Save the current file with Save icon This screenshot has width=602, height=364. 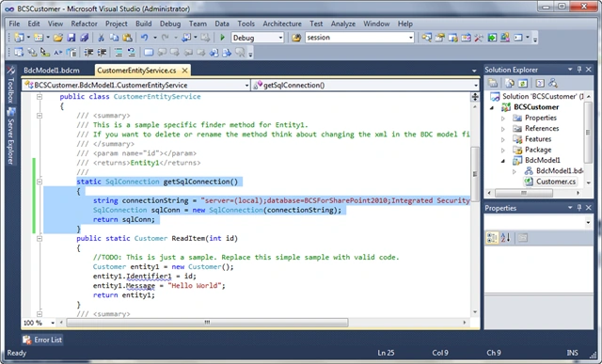71,38
